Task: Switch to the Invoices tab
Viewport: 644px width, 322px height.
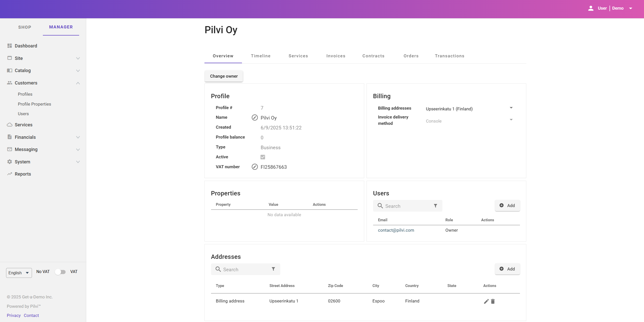Action: [x=336, y=56]
